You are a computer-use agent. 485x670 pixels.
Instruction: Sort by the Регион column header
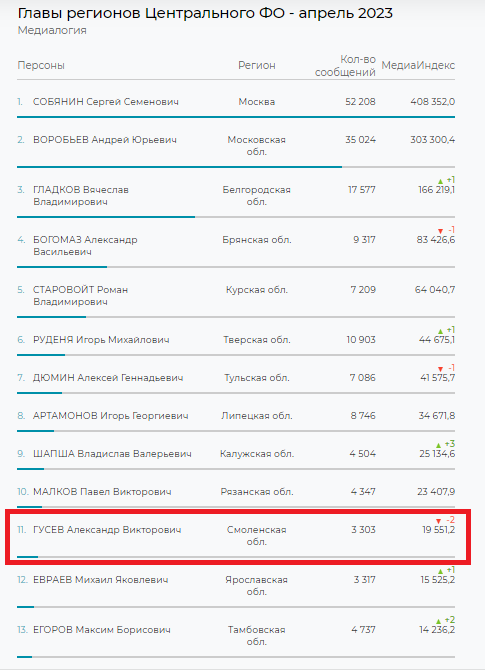click(256, 65)
